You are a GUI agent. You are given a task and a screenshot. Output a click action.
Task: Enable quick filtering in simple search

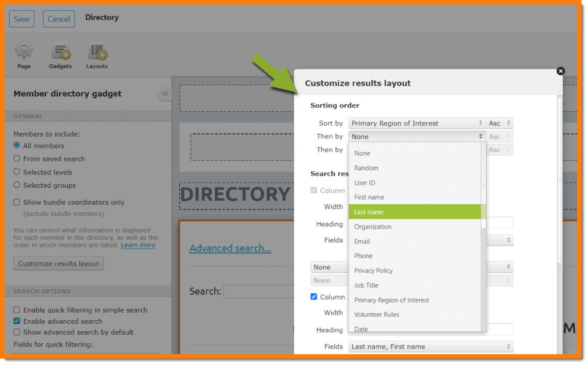(x=17, y=310)
